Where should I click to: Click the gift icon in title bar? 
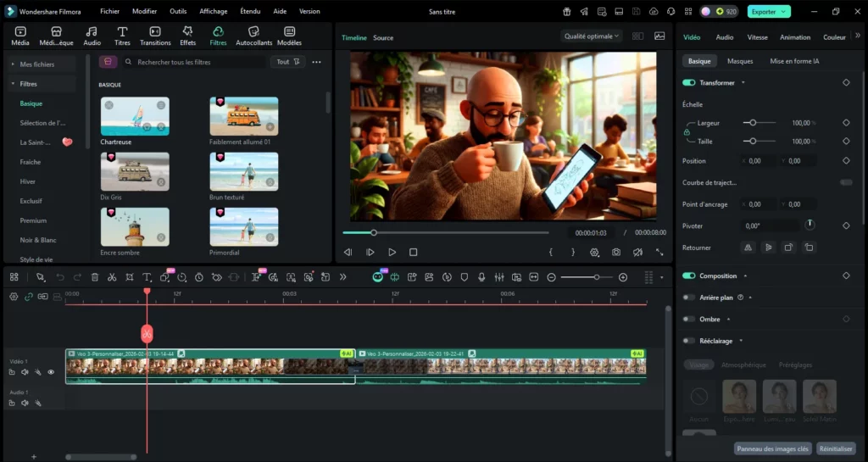[566, 12]
